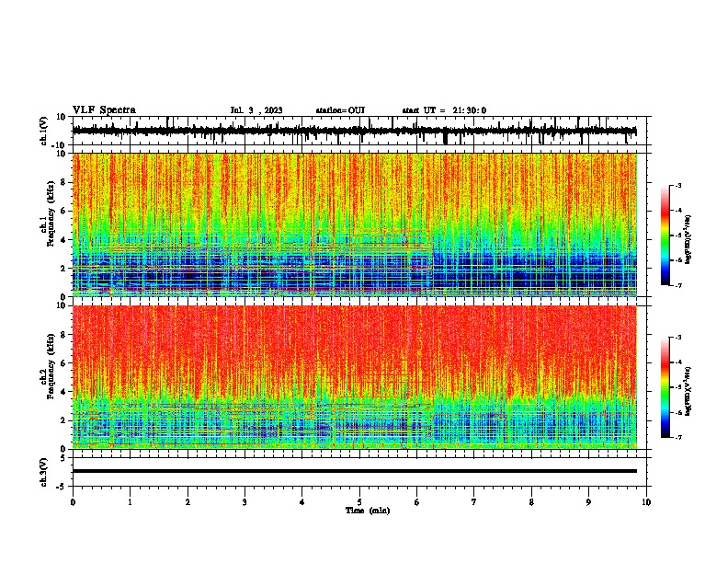Click the ch.1 spectrogram color scale bar
Image resolution: width=728 pixels, height=563 pixels.
[665, 236]
